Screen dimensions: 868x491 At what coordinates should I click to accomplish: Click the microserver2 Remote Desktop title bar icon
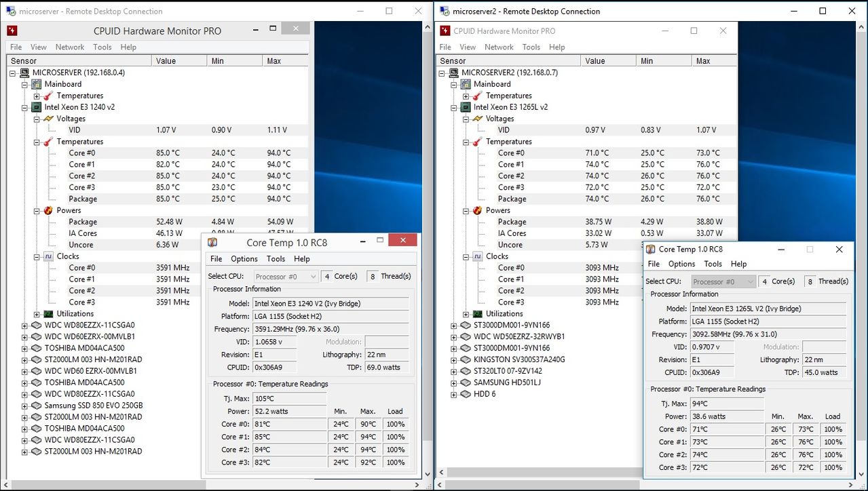(444, 11)
